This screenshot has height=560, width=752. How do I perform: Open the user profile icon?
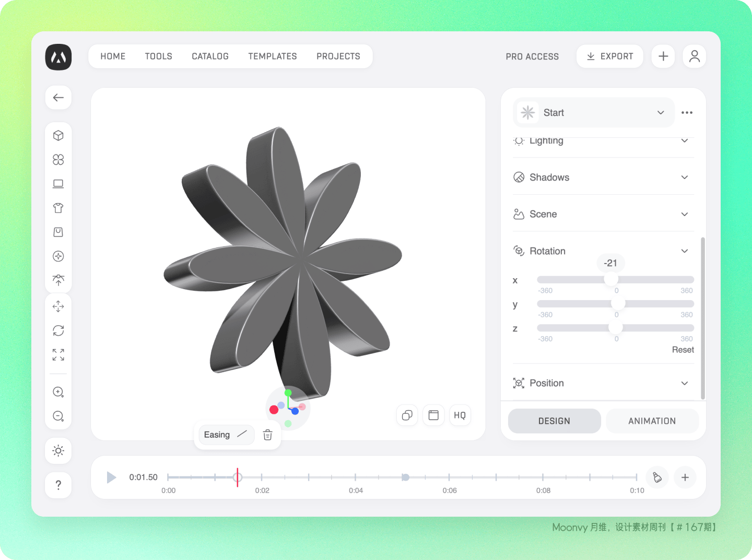695,56
